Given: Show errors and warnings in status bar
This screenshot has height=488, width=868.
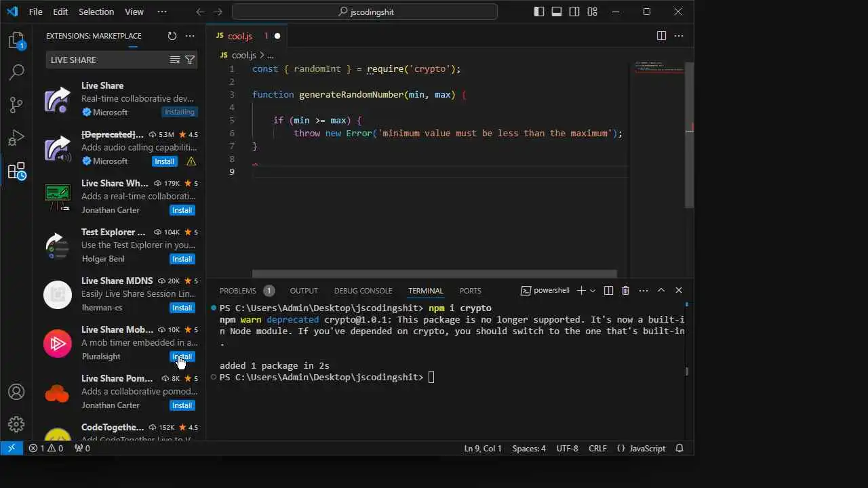Looking at the screenshot, I should click(x=46, y=448).
